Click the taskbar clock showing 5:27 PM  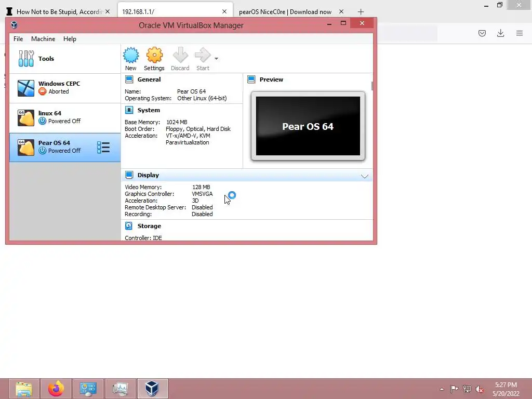[x=506, y=389]
